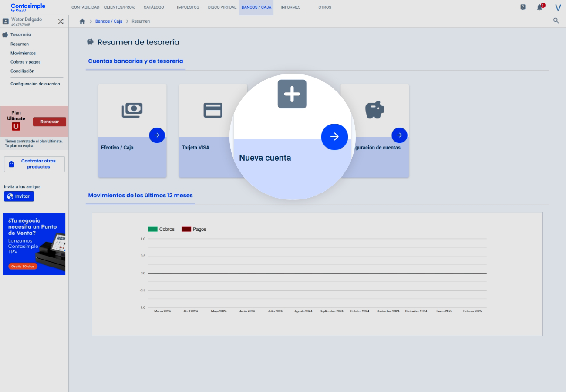Toggle the Cobros green legend swatch
Image resolution: width=566 pixels, height=392 pixels.
click(x=153, y=229)
